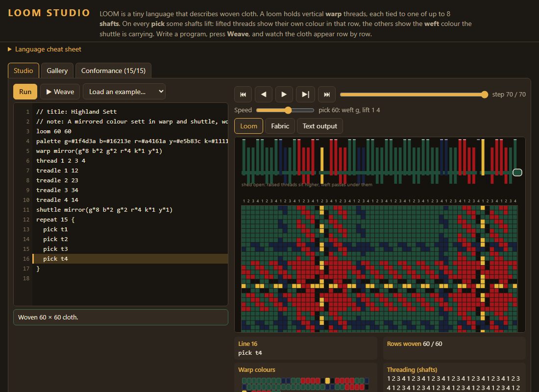Viewport: 539px width, 392px height.
Task: Step forward one pick
Action: pos(305,94)
